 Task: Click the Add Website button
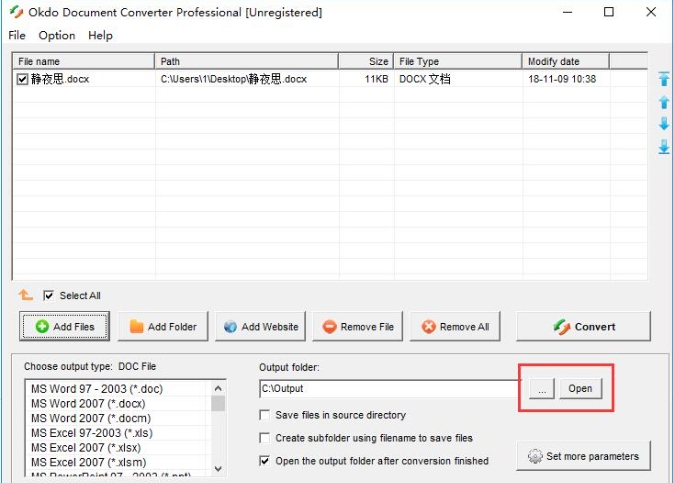coord(260,326)
